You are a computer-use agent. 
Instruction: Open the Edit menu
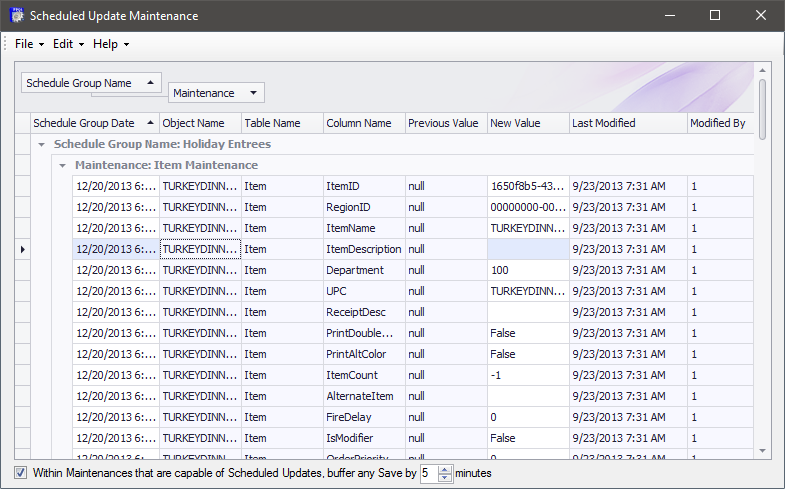(68, 44)
